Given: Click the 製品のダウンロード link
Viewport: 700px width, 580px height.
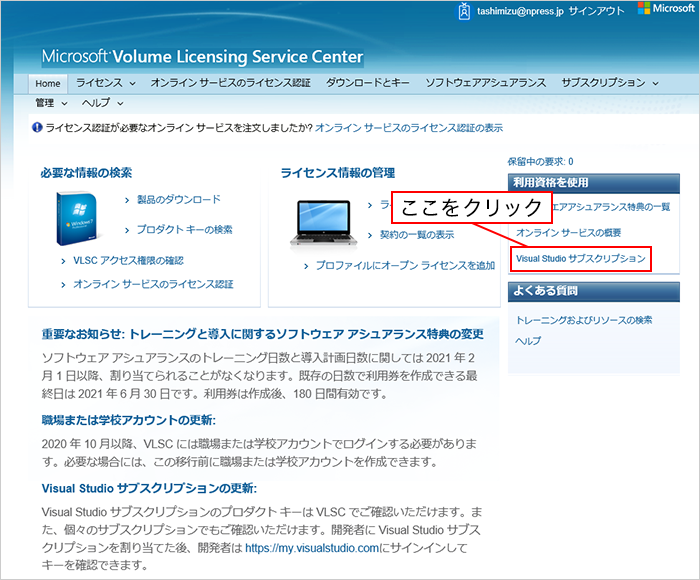Looking at the screenshot, I should coord(179,200).
